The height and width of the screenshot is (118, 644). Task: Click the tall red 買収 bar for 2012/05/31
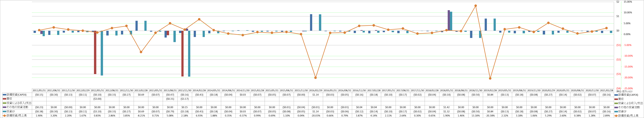(95, 53)
